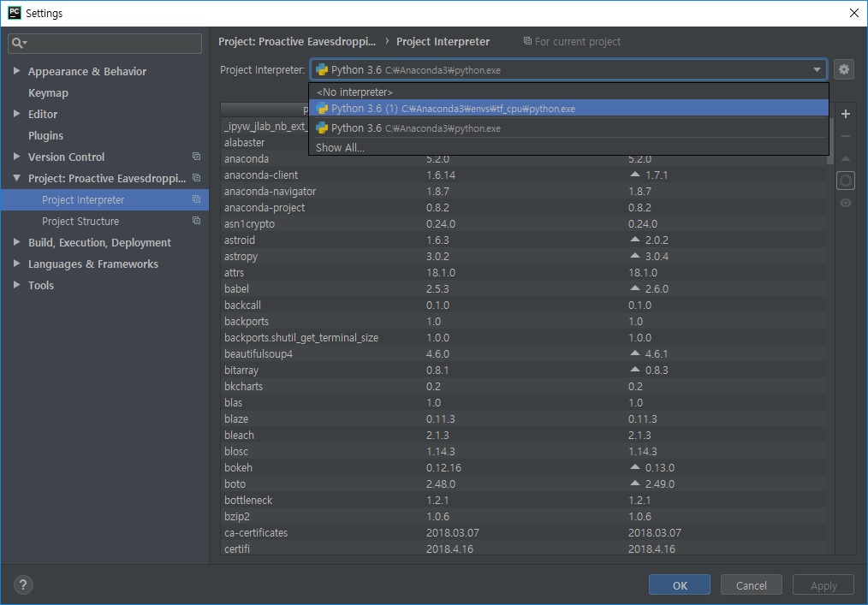Click the upgrade package arrow icon
Image resolution: width=868 pixels, height=605 pixels.
pyautogui.click(x=845, y=157)
